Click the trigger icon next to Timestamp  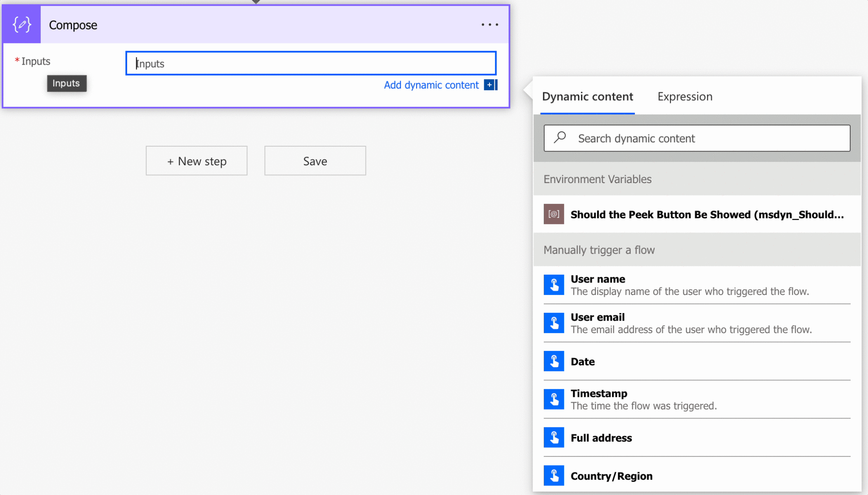[554, 399]
